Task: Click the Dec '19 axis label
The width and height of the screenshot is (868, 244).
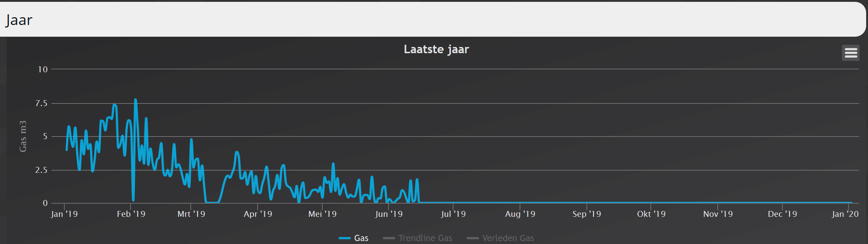Action: pos(782,214)
